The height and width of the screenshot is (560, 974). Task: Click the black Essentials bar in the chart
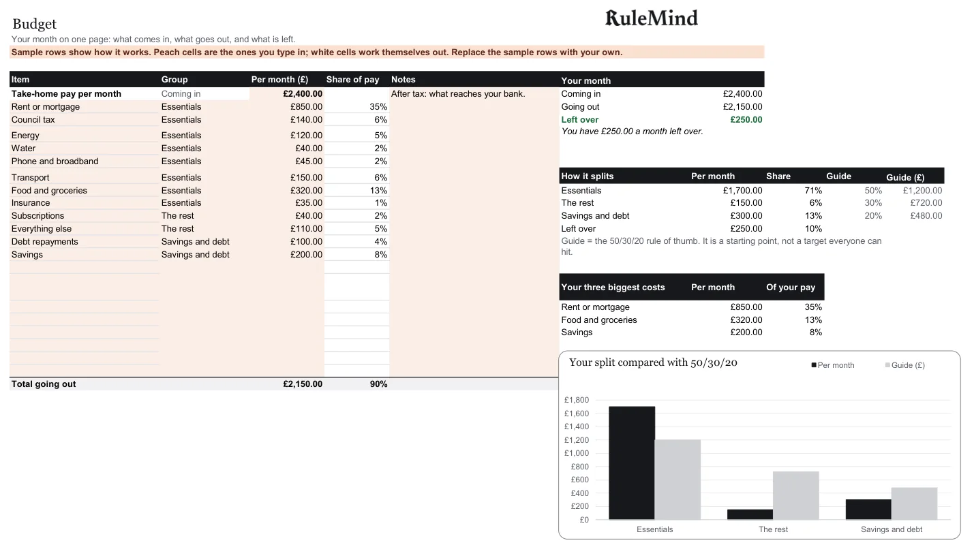pos(632,463)
